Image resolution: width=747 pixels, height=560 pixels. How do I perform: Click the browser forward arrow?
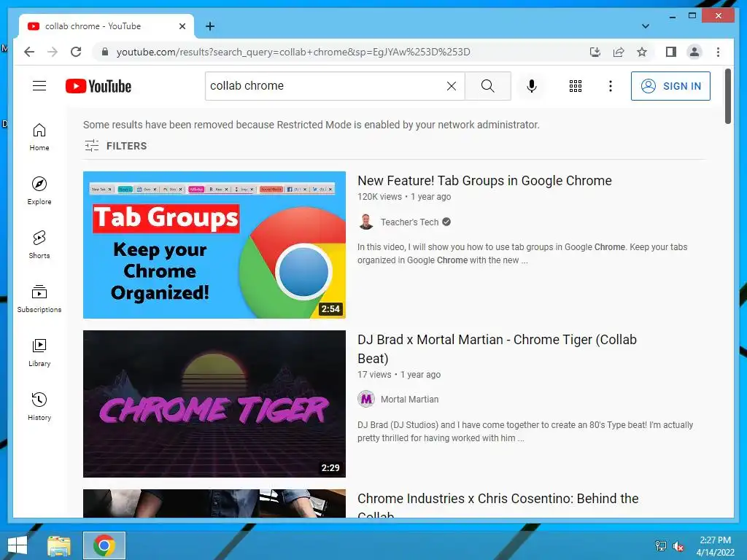(x=53, y=52)
